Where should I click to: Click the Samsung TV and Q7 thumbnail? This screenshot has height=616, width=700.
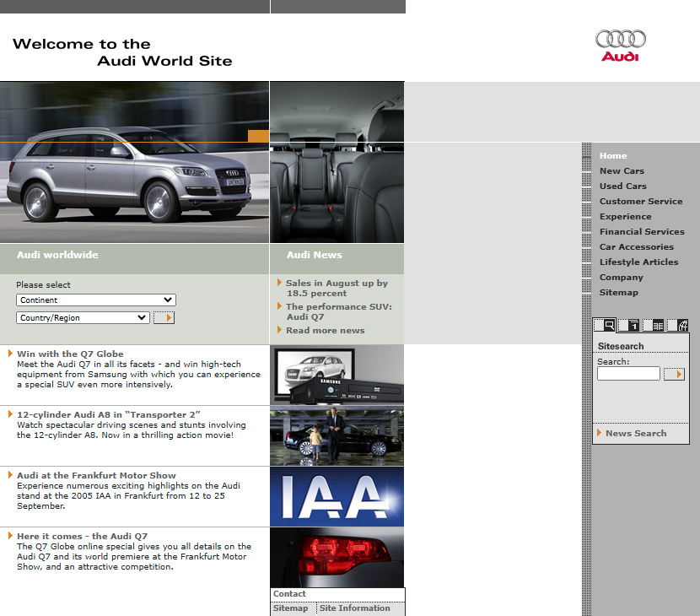click(337, 375)
